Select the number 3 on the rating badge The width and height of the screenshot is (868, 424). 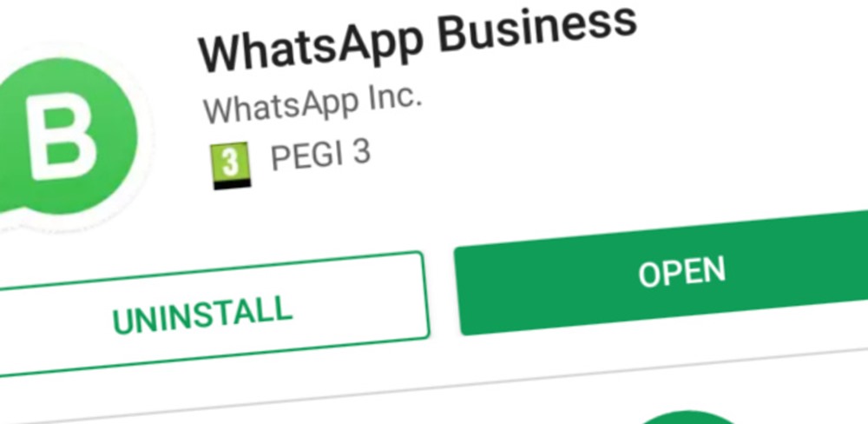[230, 162]
